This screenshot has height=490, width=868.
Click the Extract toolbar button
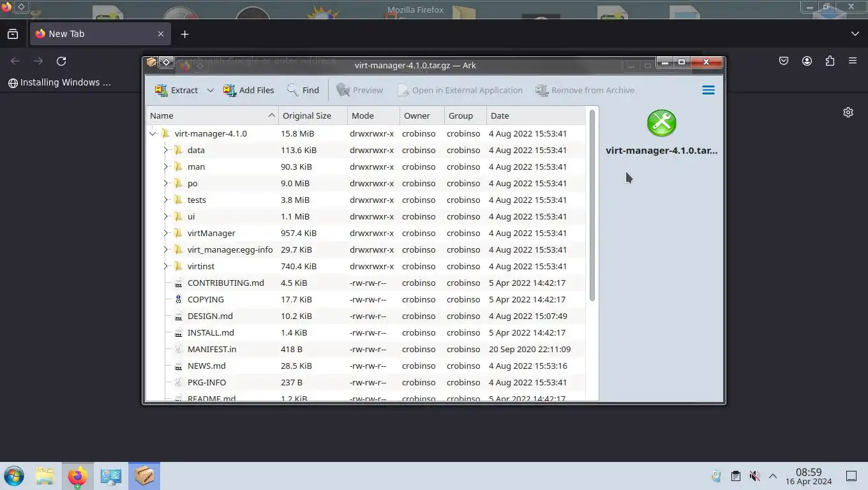[177, 90]
